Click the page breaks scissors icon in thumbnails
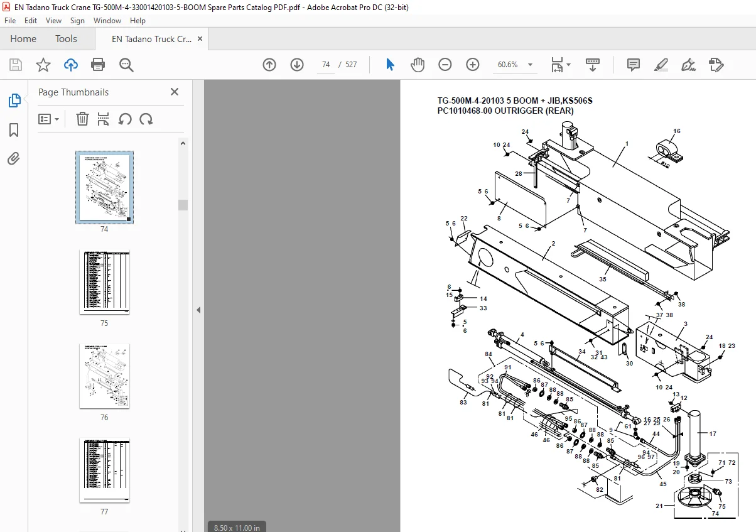756x532 pixels. pos(104,119)
